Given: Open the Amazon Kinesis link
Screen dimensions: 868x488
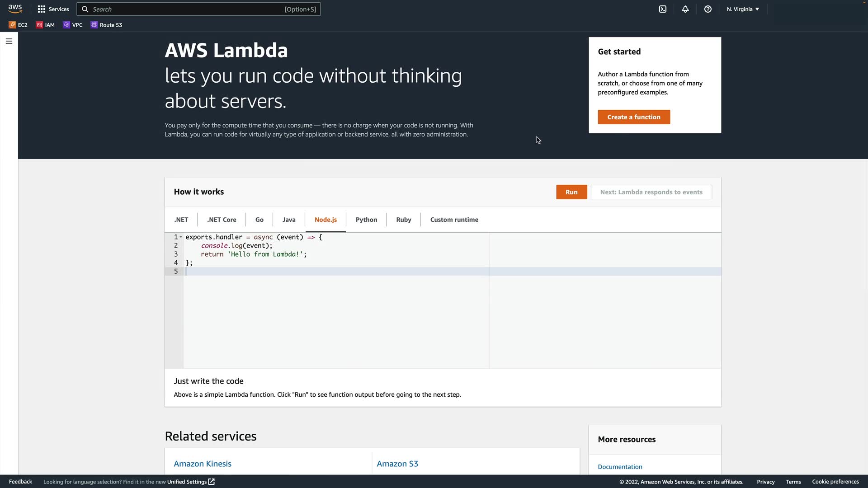Looking at the screenshot, I should (203, 464).
